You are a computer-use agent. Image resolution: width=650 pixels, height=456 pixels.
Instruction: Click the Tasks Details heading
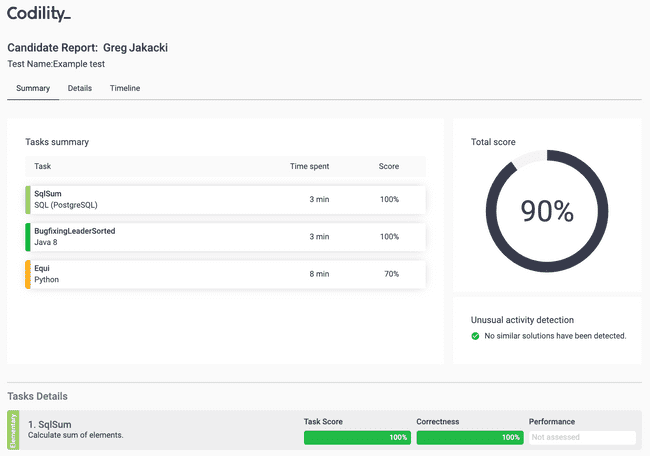pyautogui.click(x=37, y=396)
